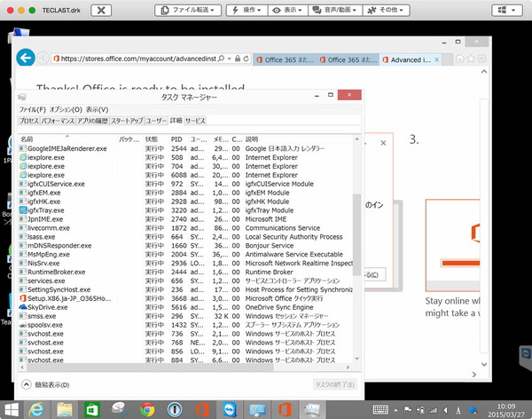This screenshot has width=532, height=419.
Task: Open the その他 dropdown
Action: point(386,10)
